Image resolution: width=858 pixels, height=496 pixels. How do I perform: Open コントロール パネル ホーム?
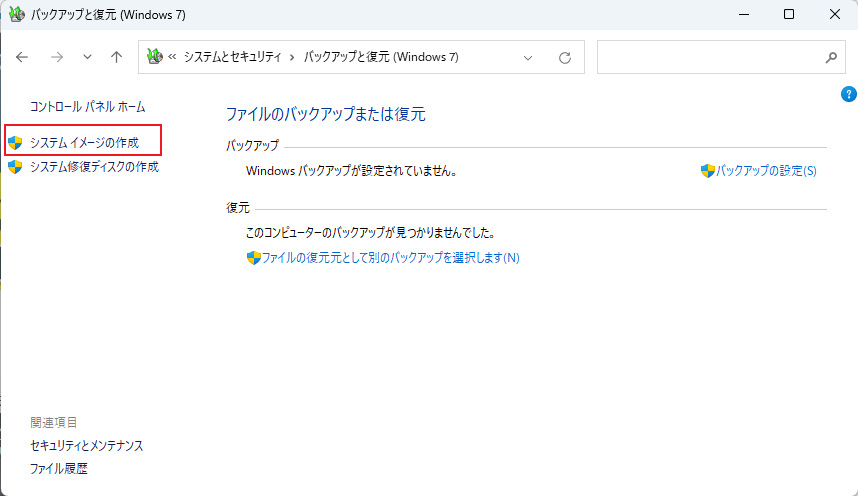pyautogui.click(x=88, y=107)
